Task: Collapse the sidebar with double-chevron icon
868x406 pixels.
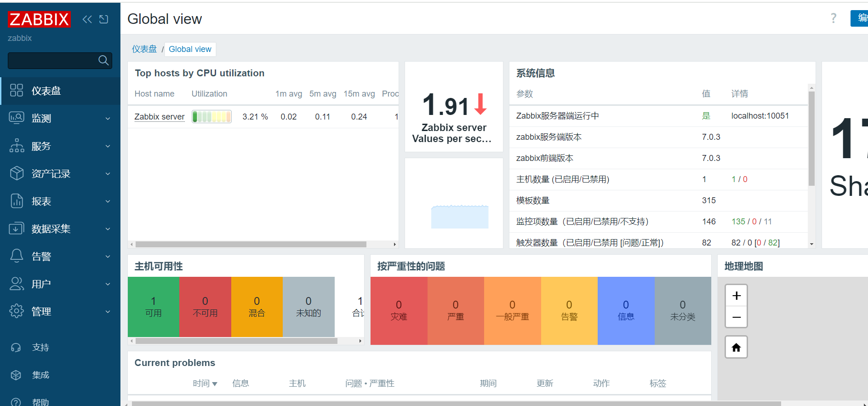Action: tap(87, 19)
